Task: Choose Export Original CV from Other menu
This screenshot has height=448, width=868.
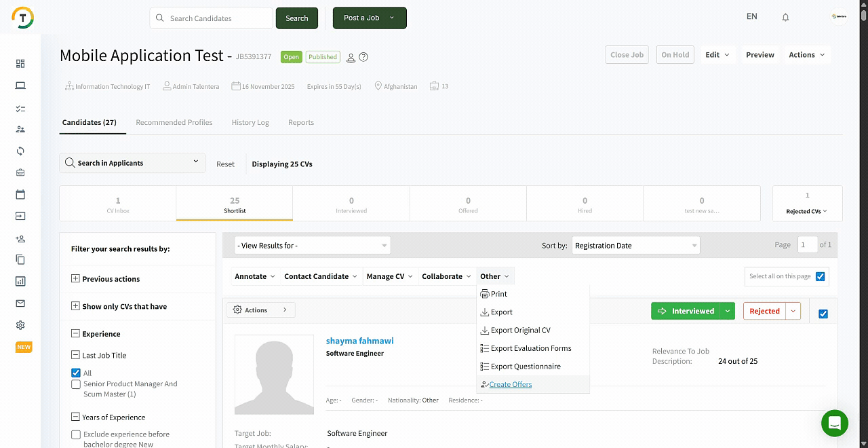Action: (x=520, y=331)
